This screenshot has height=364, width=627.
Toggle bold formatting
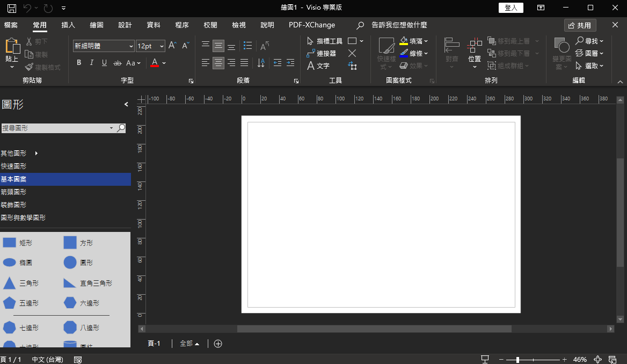[x=79, y=63]
